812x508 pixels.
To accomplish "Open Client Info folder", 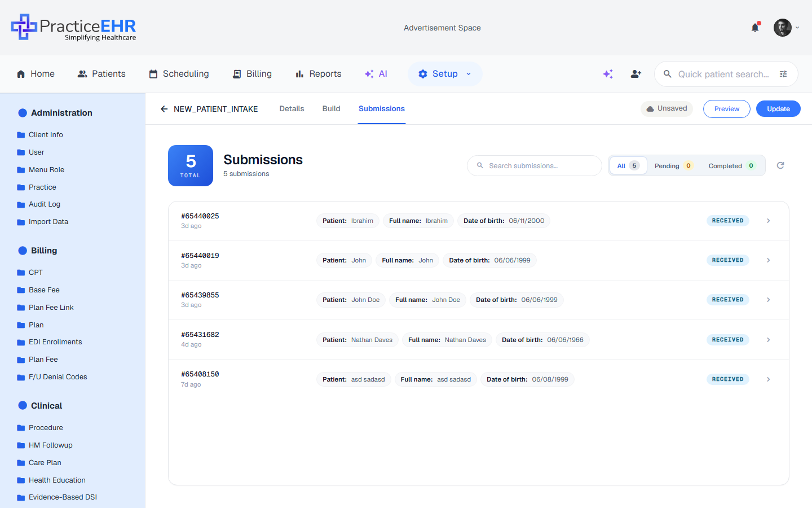I will 40,135.
